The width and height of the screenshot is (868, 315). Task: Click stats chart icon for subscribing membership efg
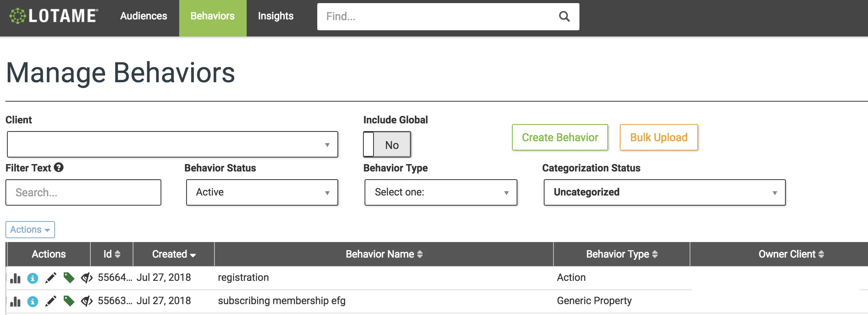click(16, 301)
